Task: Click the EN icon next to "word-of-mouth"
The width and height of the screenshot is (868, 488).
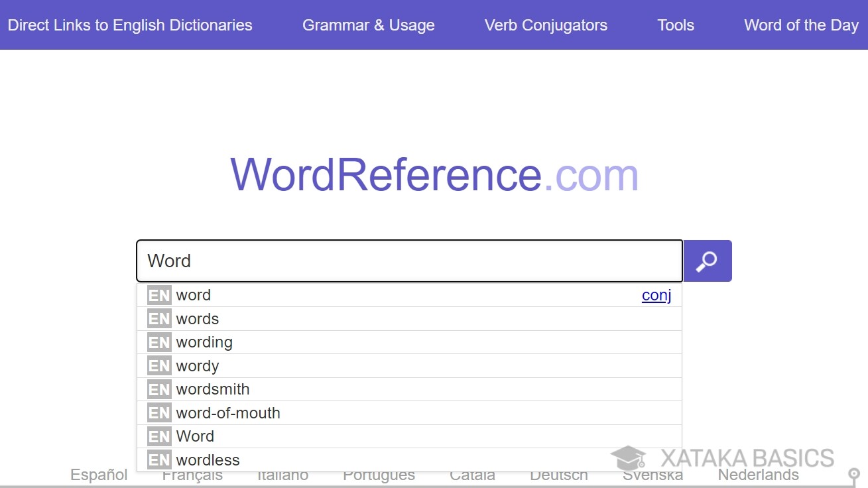Action: (158, 412)
